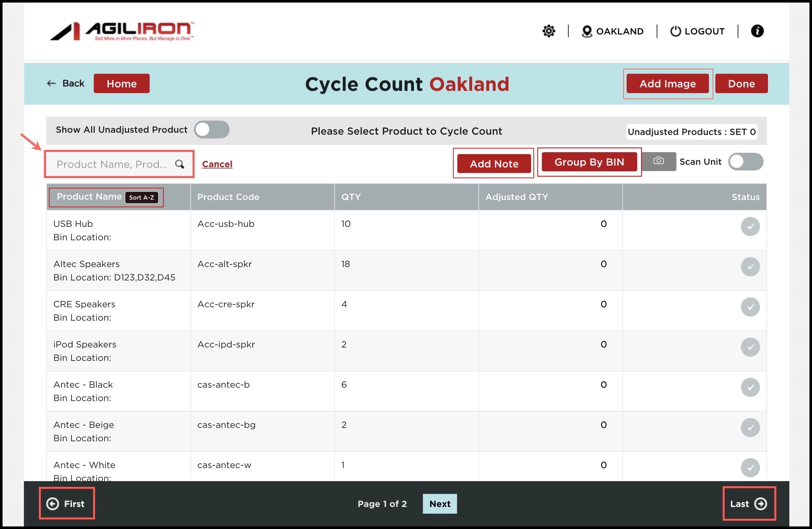Click the Add Image button

click(667, 84)
